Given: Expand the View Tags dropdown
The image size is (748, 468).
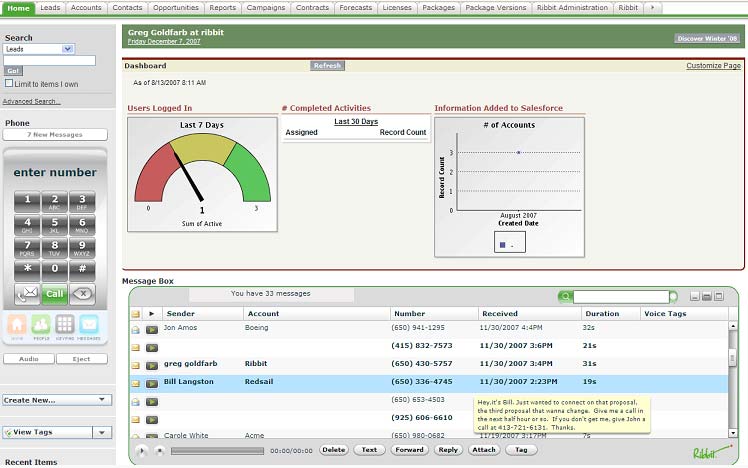Looking at the screenshot, I should 100,432.
